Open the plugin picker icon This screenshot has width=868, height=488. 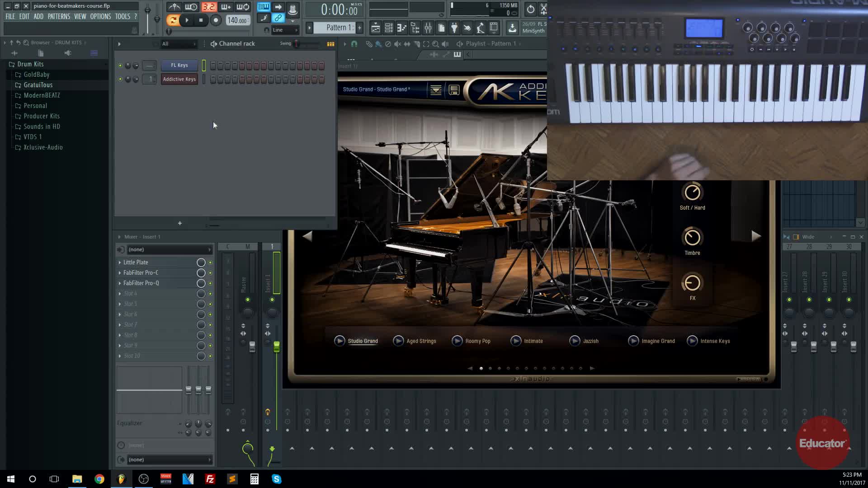tap(454, 28)
